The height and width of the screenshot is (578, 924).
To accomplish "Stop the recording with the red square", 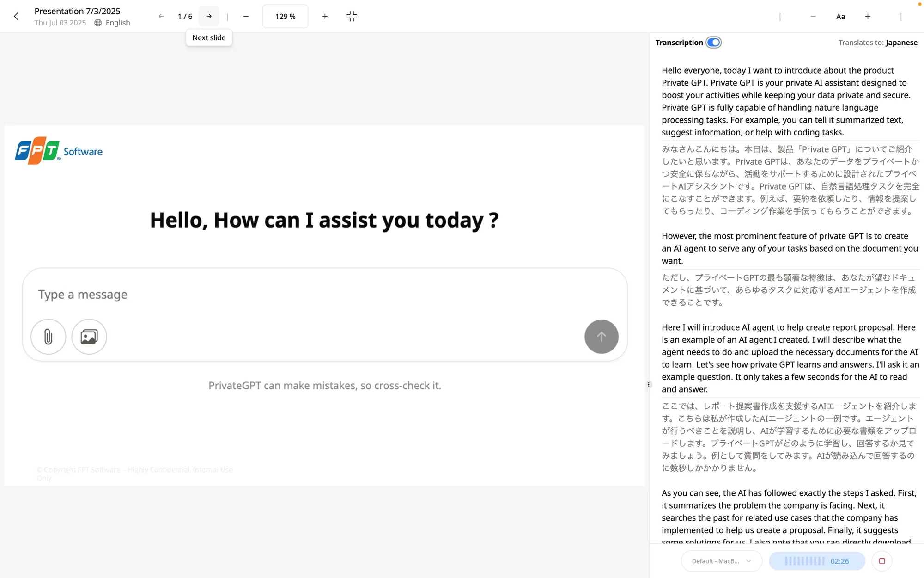I will (881, 561).
